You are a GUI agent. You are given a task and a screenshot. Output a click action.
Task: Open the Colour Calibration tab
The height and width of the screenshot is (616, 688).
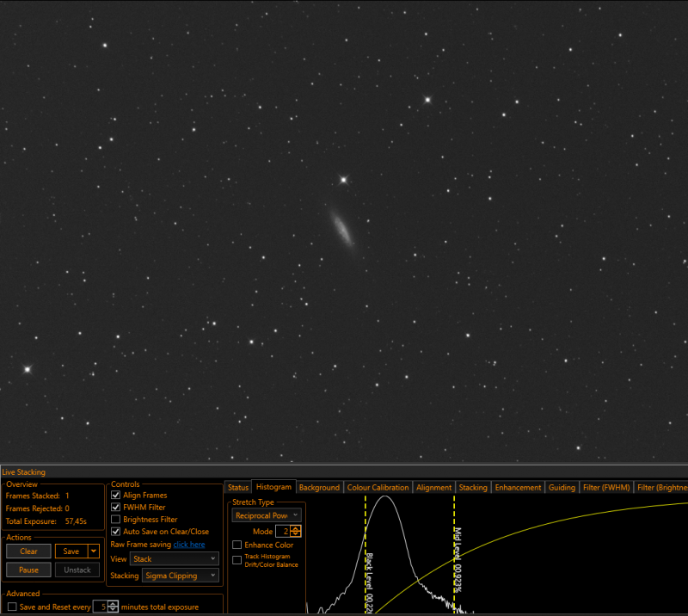[378, 487]
